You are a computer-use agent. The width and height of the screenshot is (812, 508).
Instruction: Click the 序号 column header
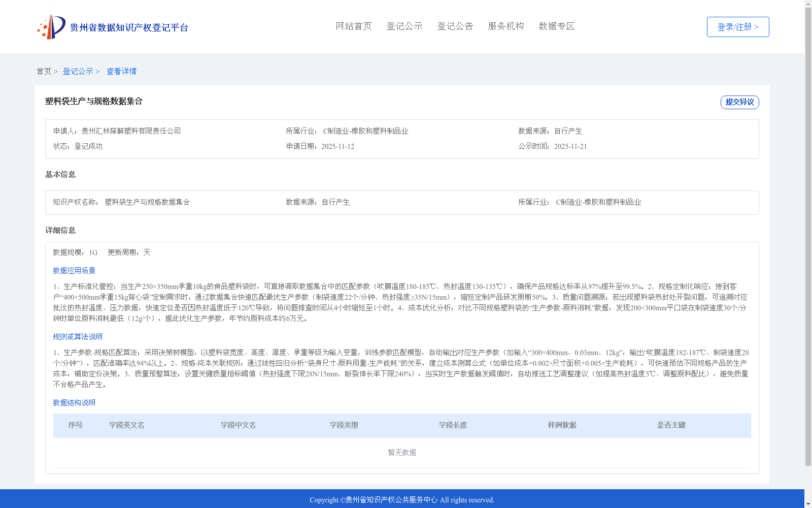point(76,425)
